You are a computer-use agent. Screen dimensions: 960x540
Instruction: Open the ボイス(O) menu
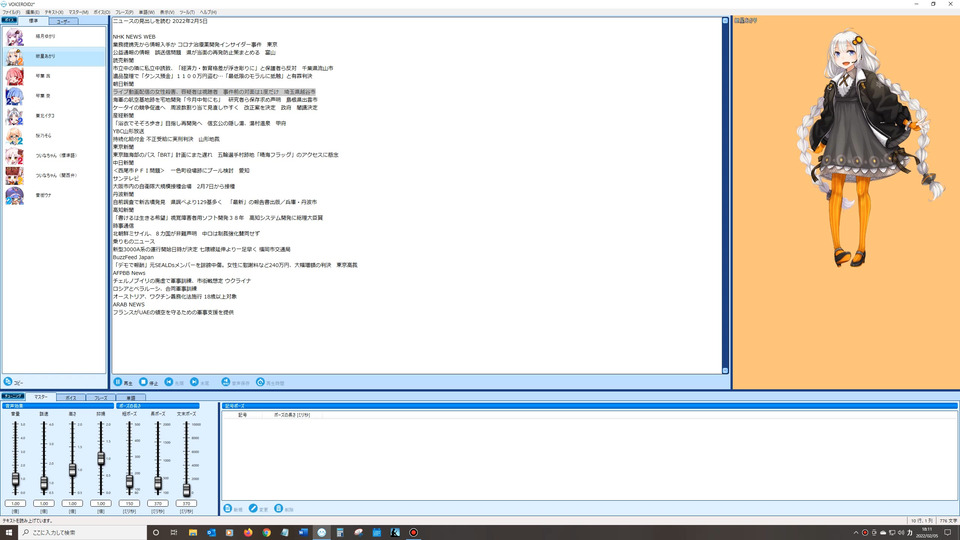[102, 12]
